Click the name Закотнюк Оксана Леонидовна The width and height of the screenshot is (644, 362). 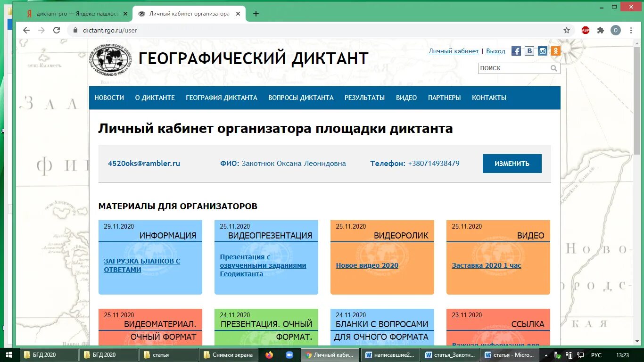click(294, 164)
